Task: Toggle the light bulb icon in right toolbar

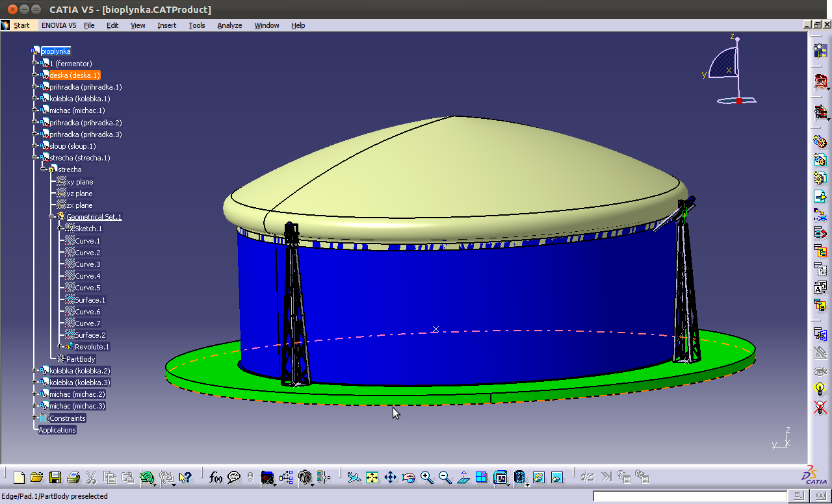Action: tap(820, 389)
